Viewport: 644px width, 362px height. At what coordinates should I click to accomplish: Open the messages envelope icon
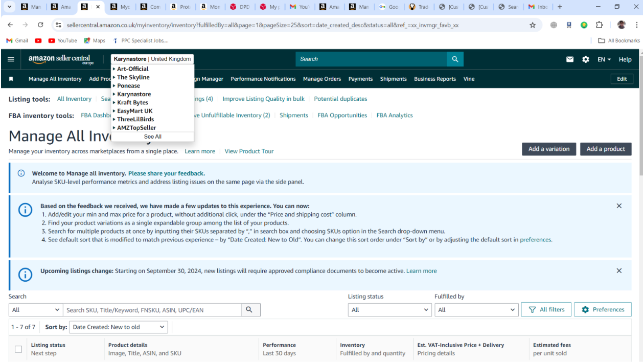[x=570, y=59]
